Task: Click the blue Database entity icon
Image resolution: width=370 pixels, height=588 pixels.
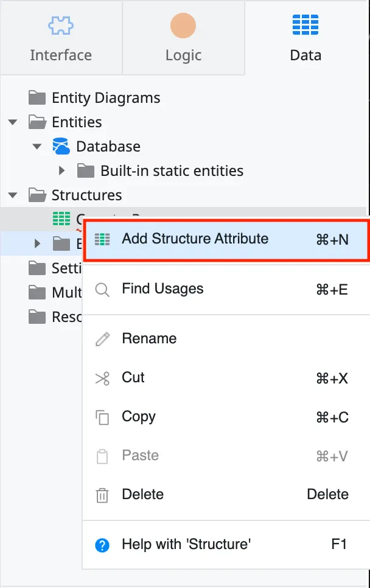Action: [x=60, y=145]
